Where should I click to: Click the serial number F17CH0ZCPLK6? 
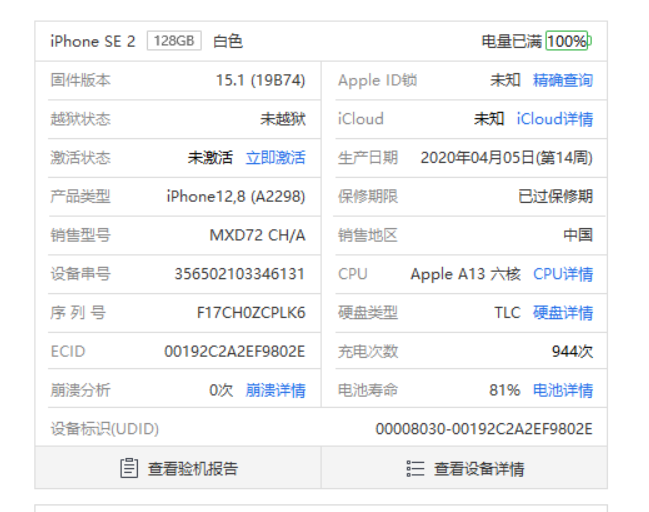(251, 312)
